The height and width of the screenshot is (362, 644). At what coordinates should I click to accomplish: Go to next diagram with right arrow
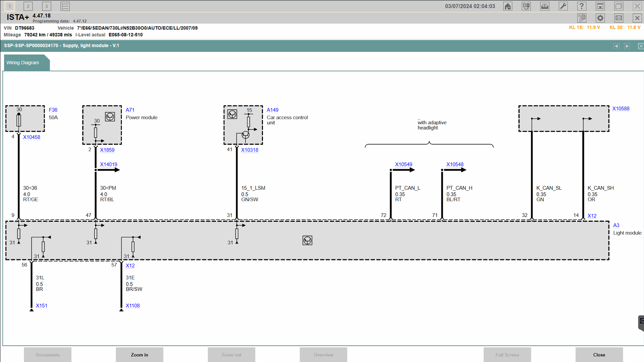(627, 46)
